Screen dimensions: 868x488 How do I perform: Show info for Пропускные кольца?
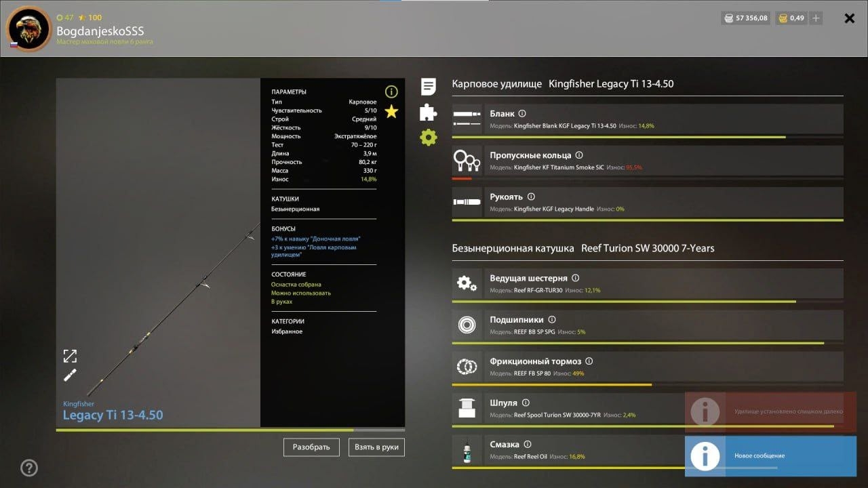(x=579, y=155)
